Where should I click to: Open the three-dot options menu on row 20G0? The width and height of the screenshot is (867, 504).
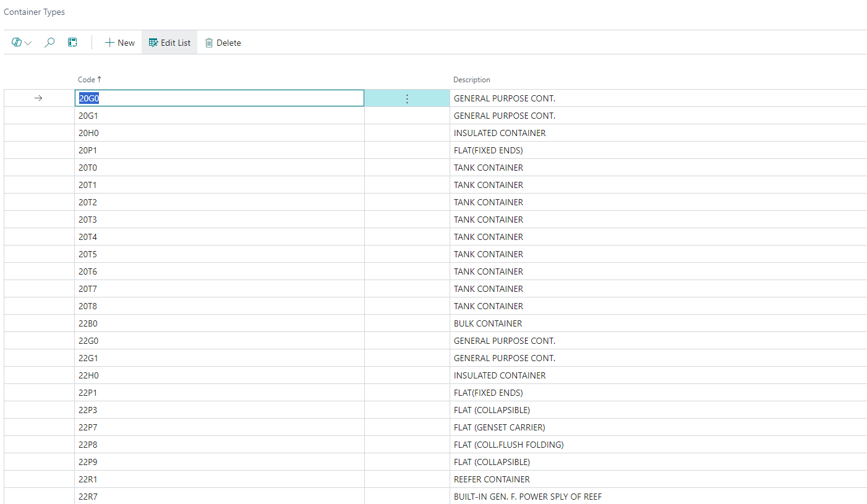click(x=406, y=98)
